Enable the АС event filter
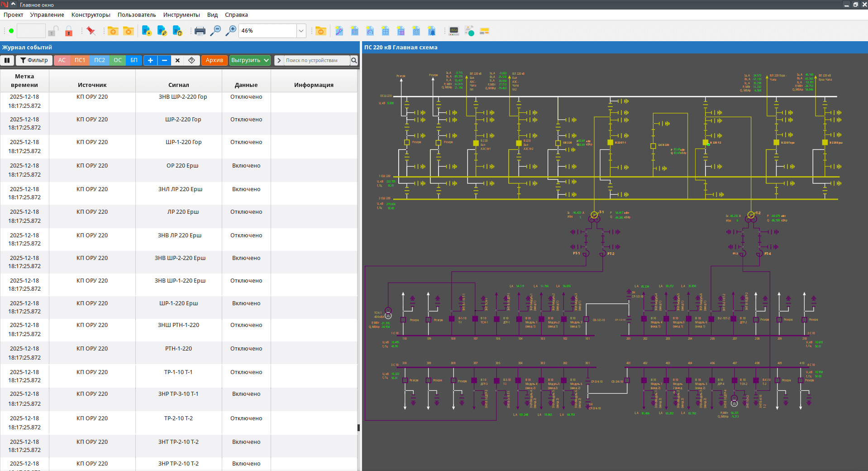Viewport: 868px width, 471px height. click(62, 60)
